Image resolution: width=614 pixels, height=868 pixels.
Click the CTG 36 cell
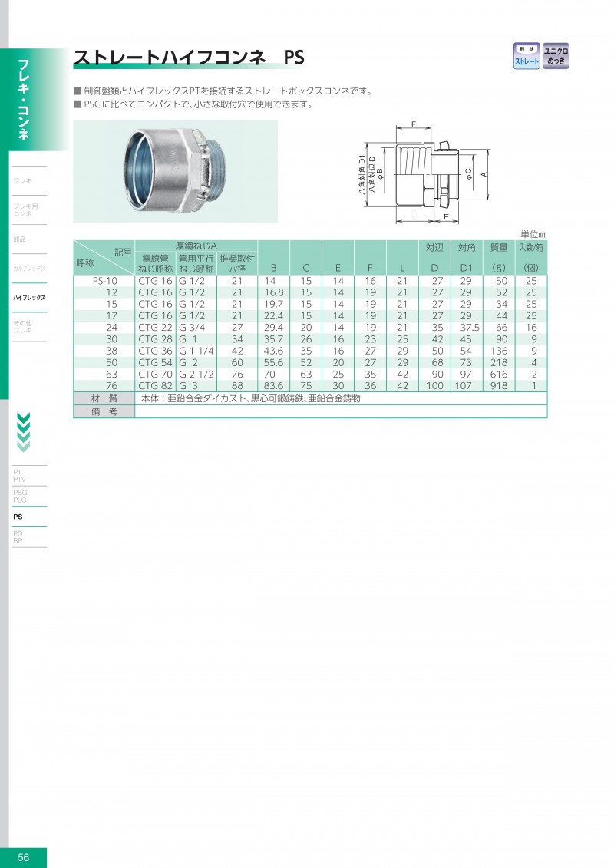(x=155, y=351)
